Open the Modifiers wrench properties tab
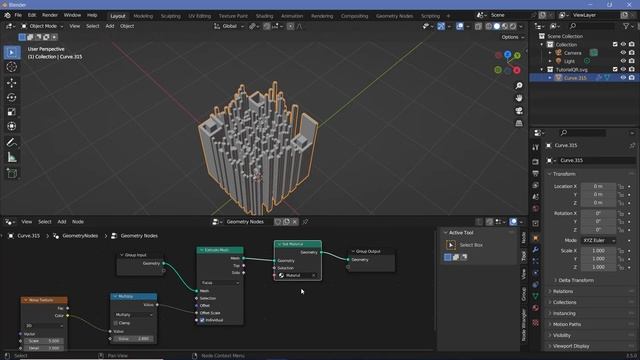 [x=536, y=250]
